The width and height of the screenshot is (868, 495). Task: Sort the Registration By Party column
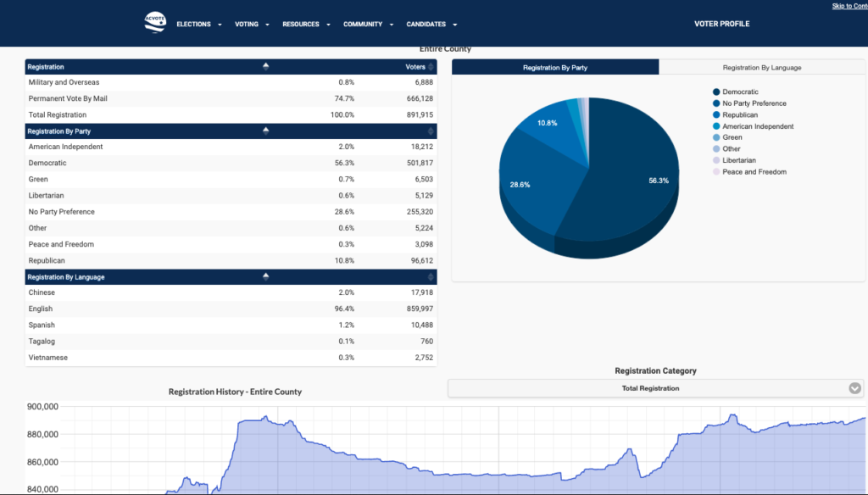265,131
